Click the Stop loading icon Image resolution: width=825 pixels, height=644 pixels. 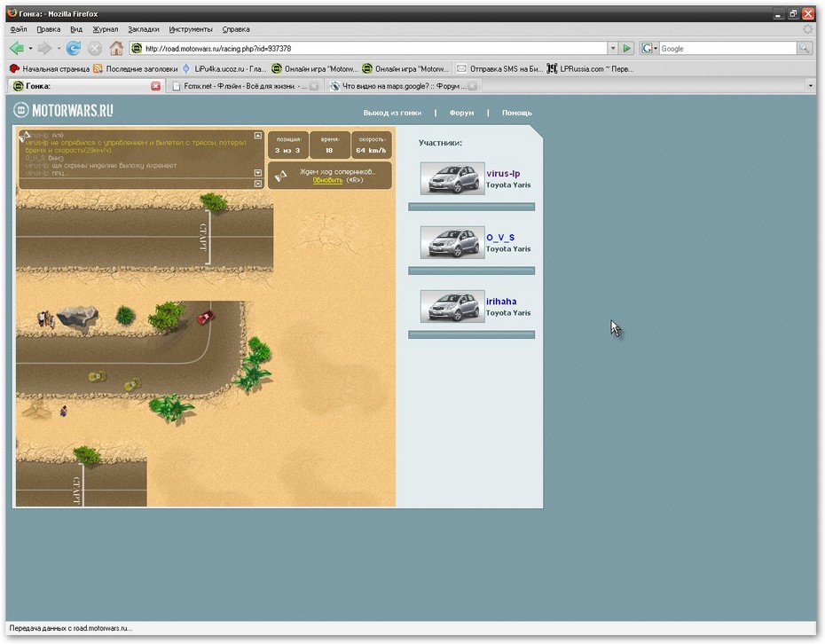95,49
